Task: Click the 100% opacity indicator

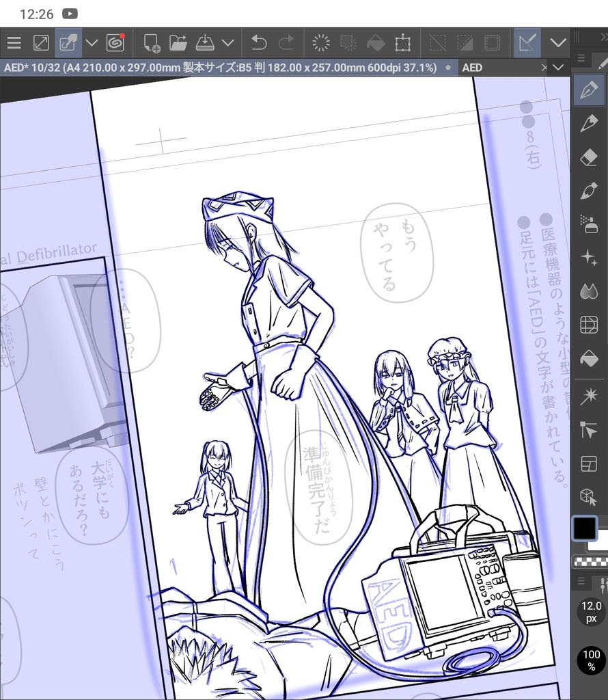Action: point(591,660)
